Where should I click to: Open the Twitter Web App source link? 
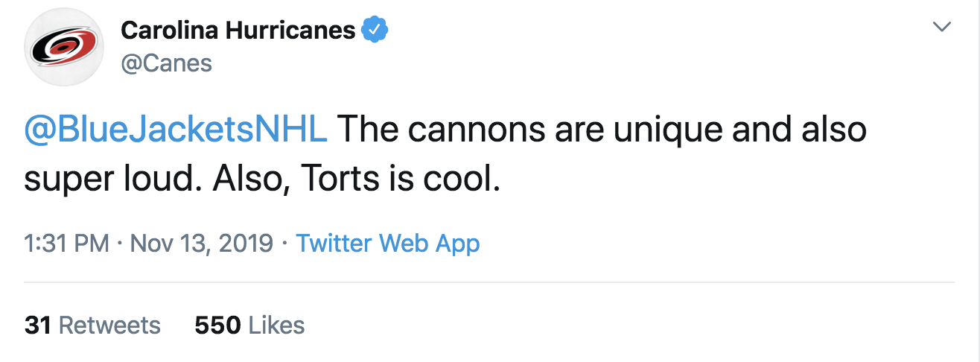[x=388, y=244]
